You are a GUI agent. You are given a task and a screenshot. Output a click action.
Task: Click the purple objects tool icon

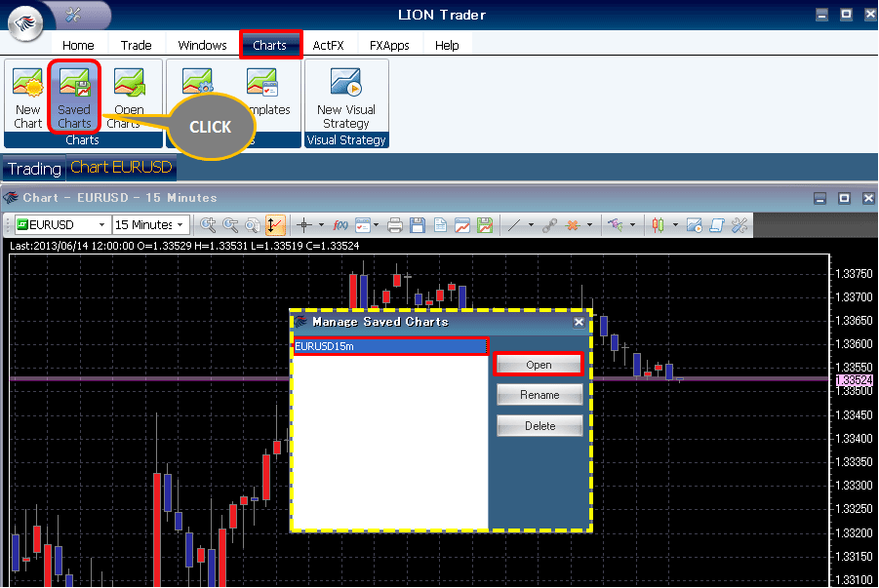[615, 225]
